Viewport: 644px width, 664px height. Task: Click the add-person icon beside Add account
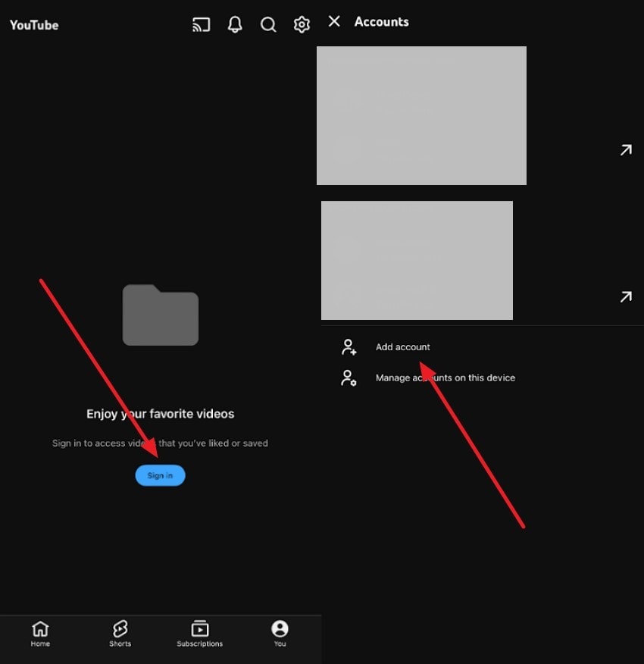click(x=349, y=347)
